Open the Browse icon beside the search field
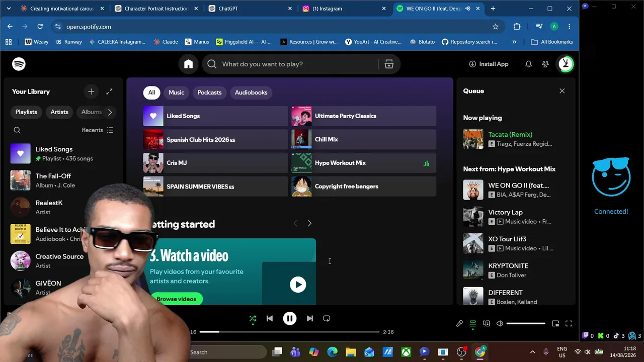Viewport: 644px width, 362px height. [x=389, y=64]
